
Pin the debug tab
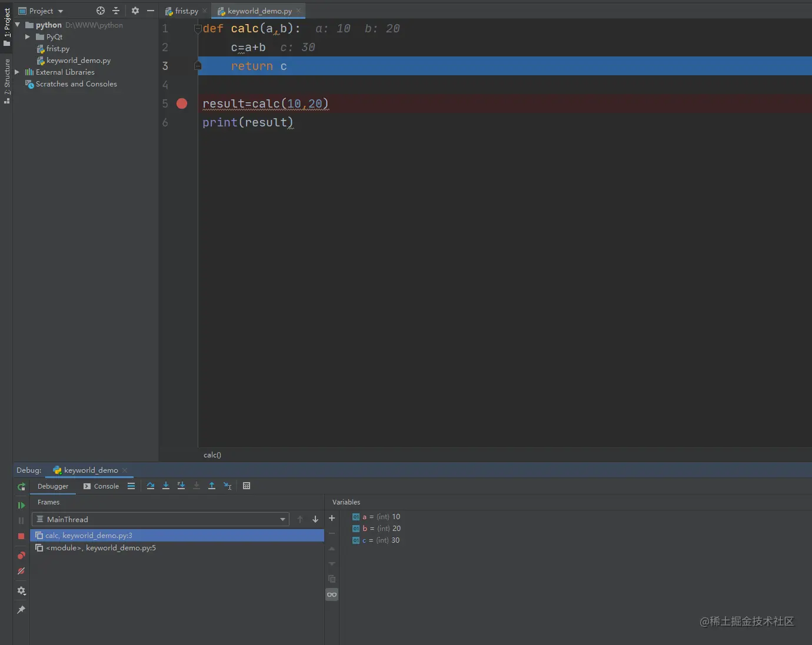pyautogui.click(x=21, y=610)
